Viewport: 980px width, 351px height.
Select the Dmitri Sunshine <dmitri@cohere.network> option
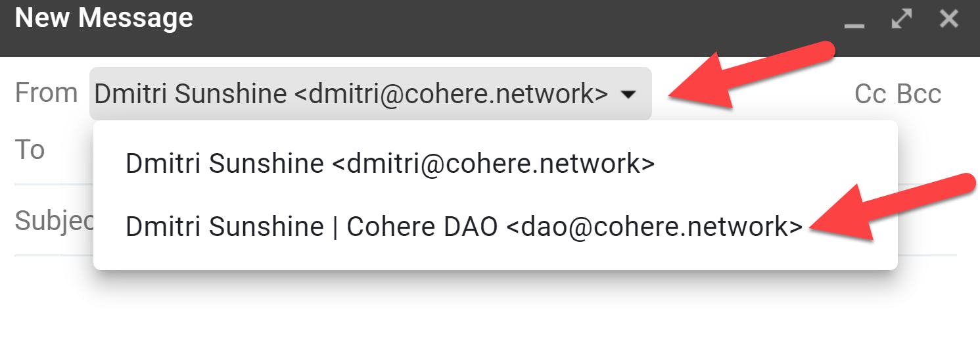click(390, 164)
